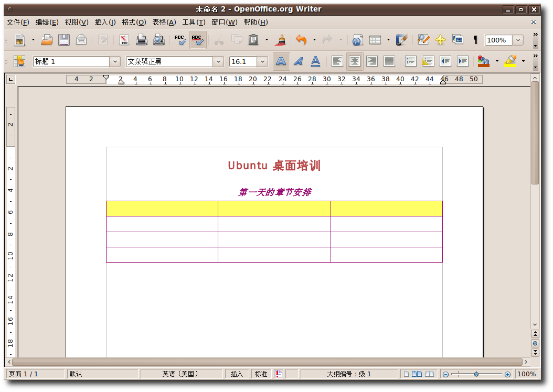Expand Paste options dropdown arrow
Screen dimensions: 553x392
coord(267,40)
